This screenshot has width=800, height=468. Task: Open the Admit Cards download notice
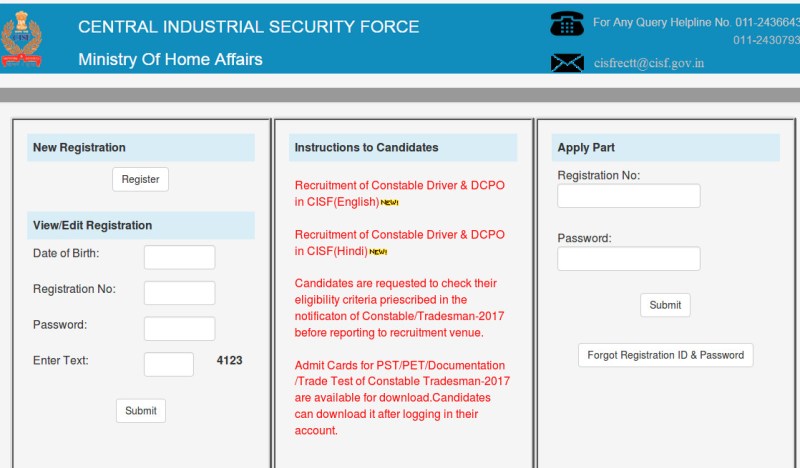click(399, 398)
